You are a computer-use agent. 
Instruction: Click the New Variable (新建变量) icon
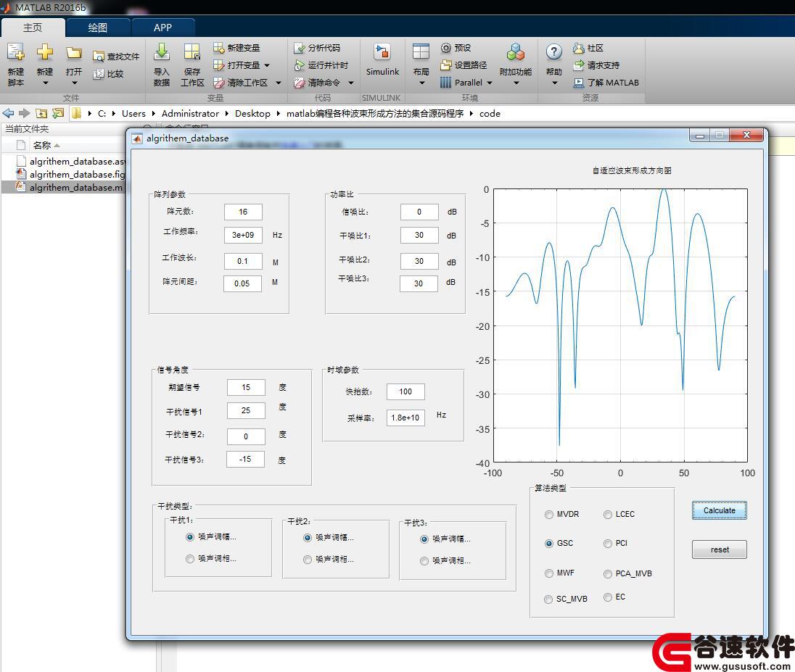click(218, 48)
